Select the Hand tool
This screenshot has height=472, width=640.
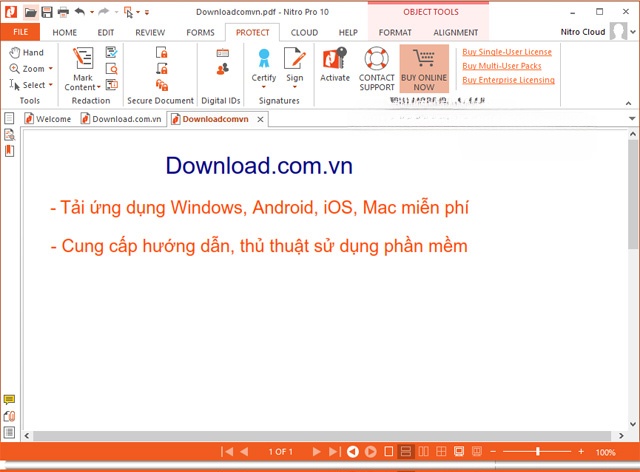click(27, 52)
